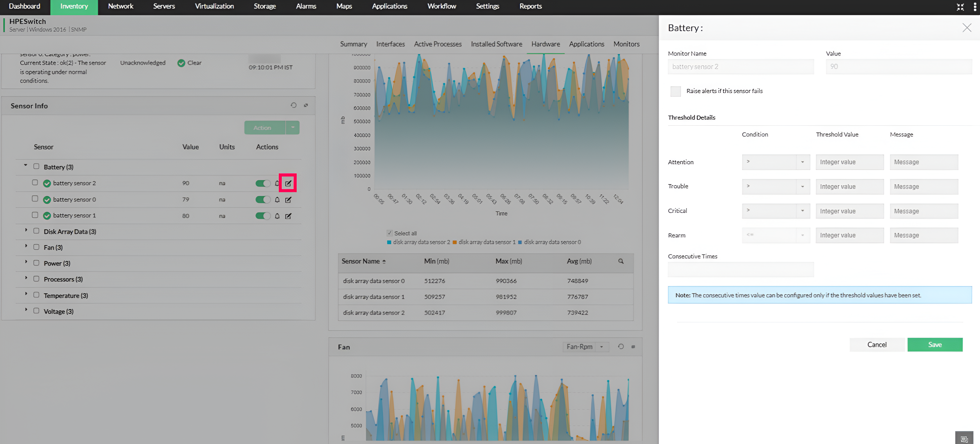The image size is (980, 444).
Task: Check Raise alerts if sensor fails box
Action: pos(675,91)
